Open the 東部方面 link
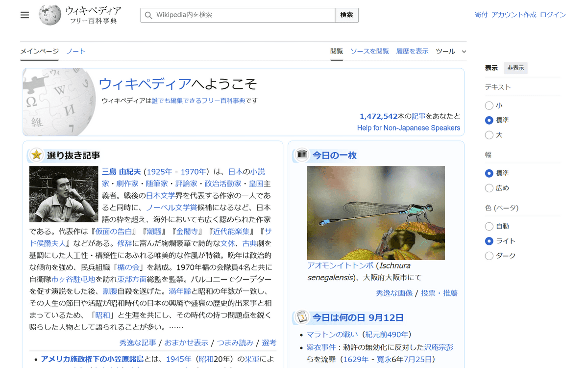 pyautogui.click(x=132, y=279)
